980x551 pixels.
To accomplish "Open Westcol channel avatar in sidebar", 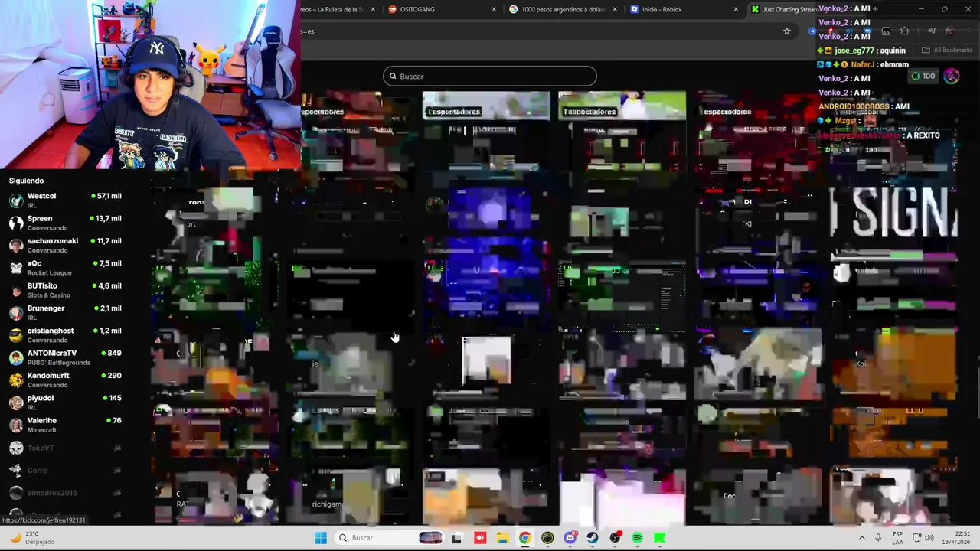I will (x=15, y=201).
